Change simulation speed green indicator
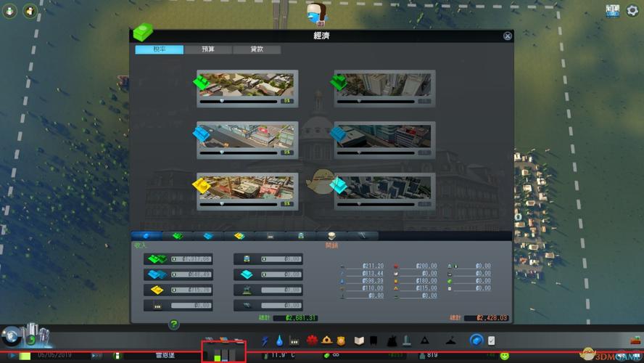Image resolution: width=644 pixels, height=363 pixels. [x=25, y=356]
